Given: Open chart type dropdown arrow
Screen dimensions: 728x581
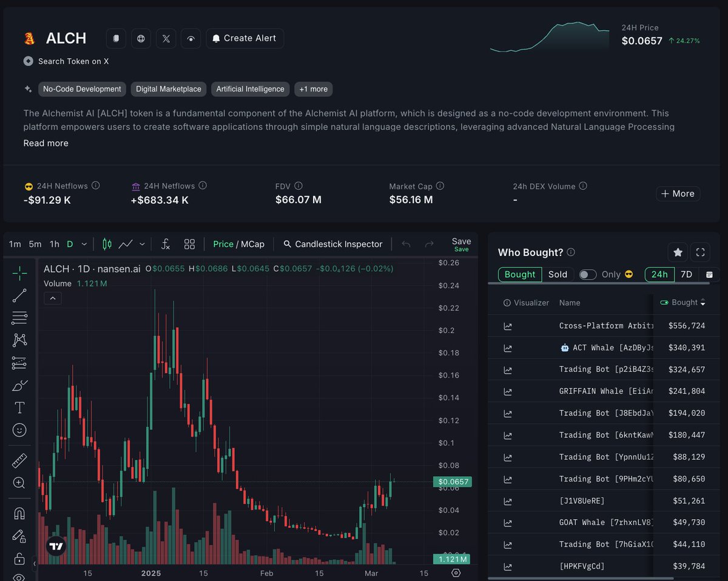Looking at the screenshot, I should click(142, 244).
